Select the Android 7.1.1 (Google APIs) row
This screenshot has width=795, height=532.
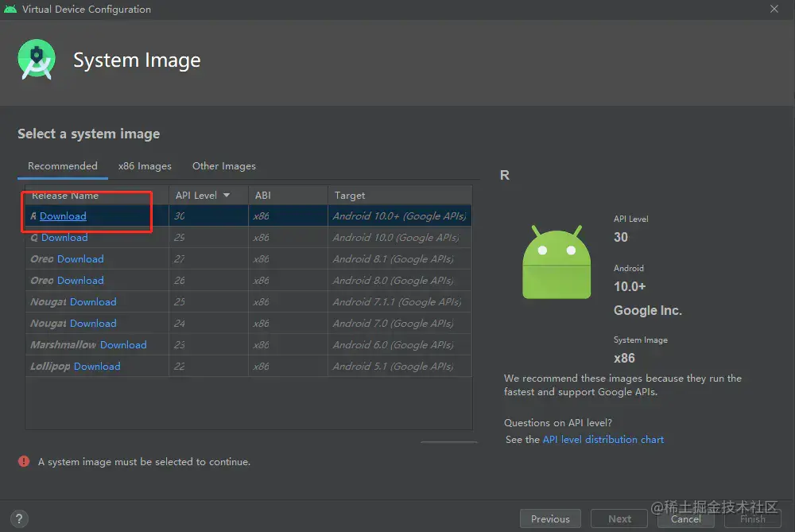pos(248,301)
